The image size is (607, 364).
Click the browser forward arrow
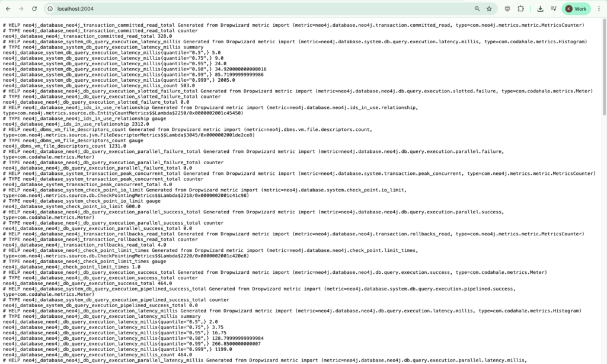(x=21, y=9)
